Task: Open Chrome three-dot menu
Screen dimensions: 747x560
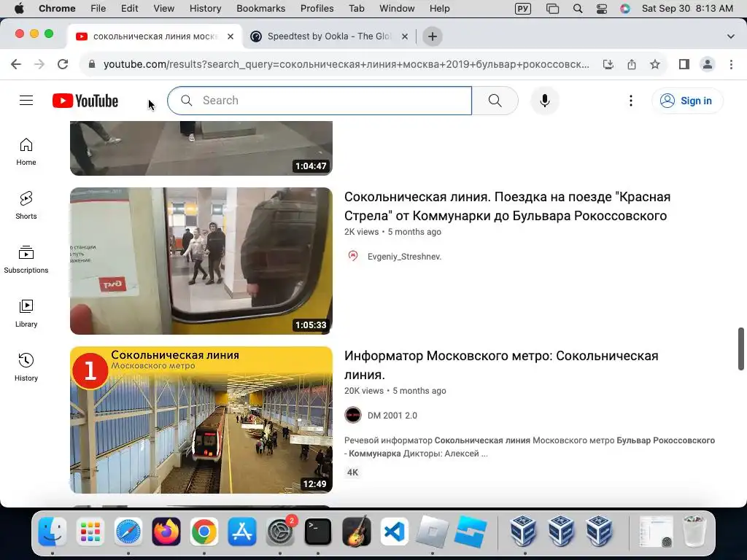Action: click(x=731, y=64)
